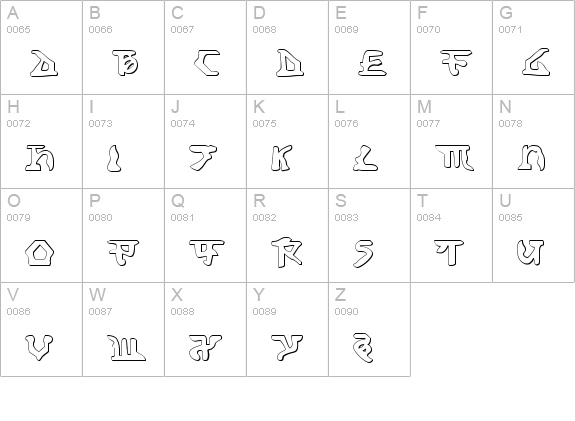
Task: Select glyph D code 0068
Action: [290, 63]
